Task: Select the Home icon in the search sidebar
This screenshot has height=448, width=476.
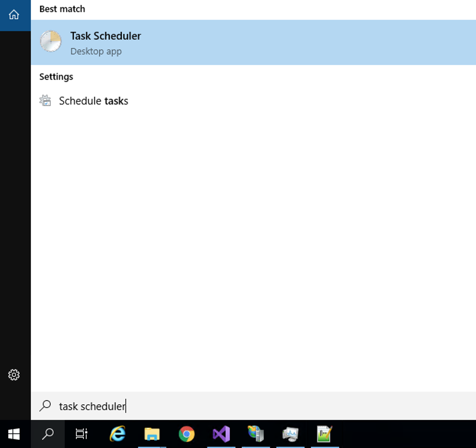Action: pyautogui.click(x=14, y=15)
